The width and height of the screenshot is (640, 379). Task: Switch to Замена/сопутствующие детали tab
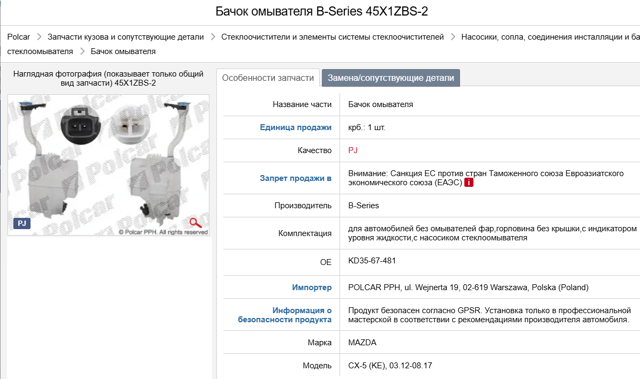pyautogui.click(x=391, y=78)
